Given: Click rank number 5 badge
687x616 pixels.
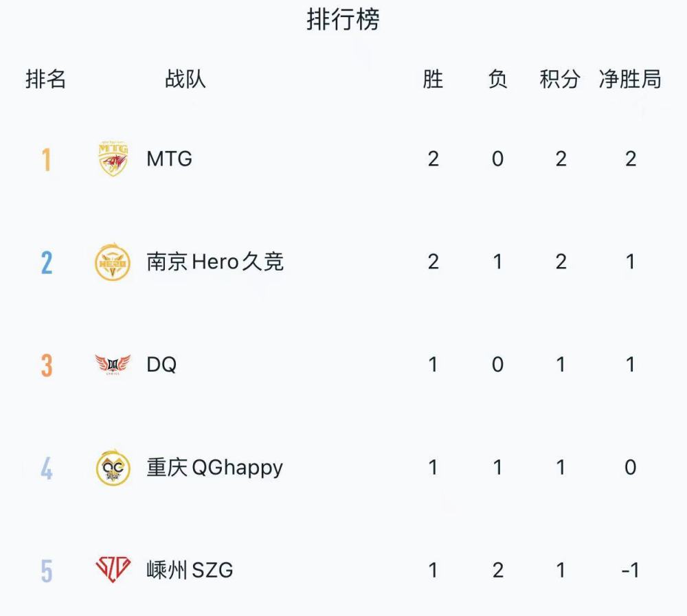Looking at the screenshot, I should pyautogui.click(x=47, y=571).
